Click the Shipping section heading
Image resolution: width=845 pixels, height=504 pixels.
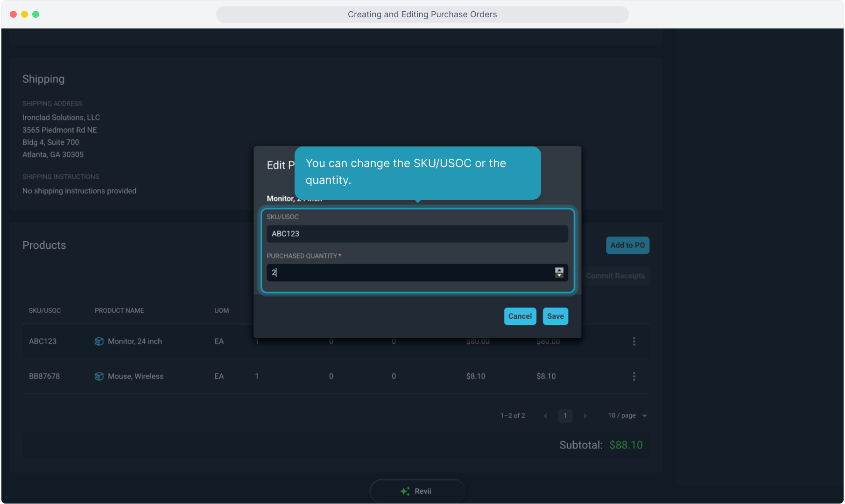click(x=43, y=79)
